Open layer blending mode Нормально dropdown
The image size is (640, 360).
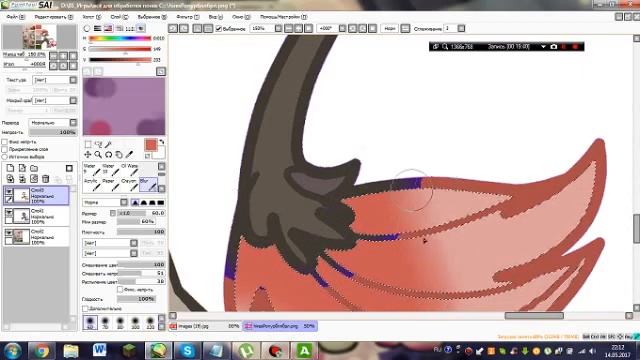[x=73, y=122]
